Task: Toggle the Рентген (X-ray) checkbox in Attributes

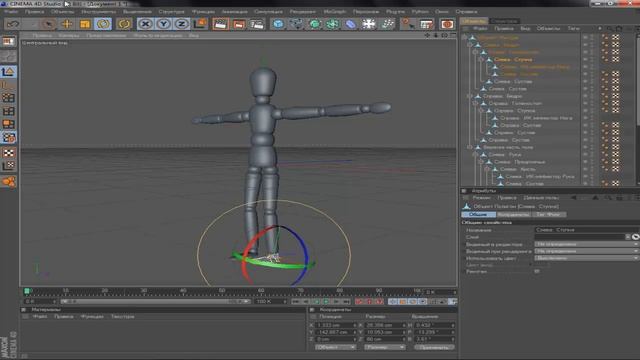Action: pos(537,271)
